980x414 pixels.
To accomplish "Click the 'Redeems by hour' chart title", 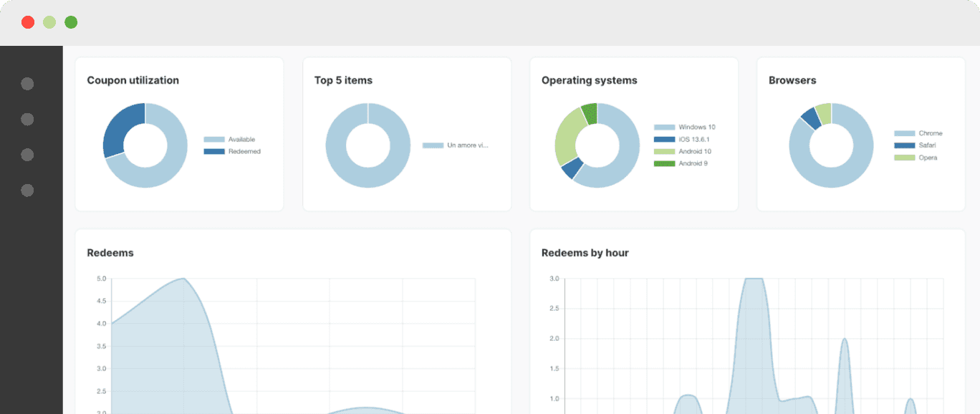I will 585,253.
